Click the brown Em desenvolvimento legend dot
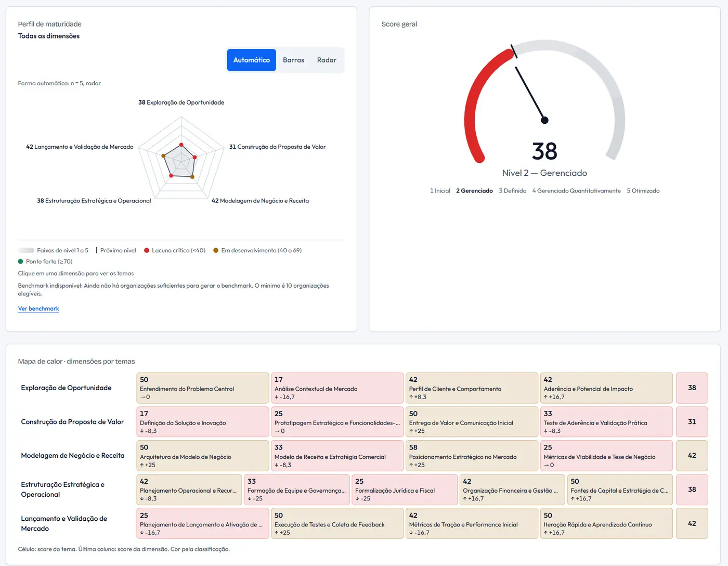This screenshot has height=566, width=728. [x=216, y=250]
